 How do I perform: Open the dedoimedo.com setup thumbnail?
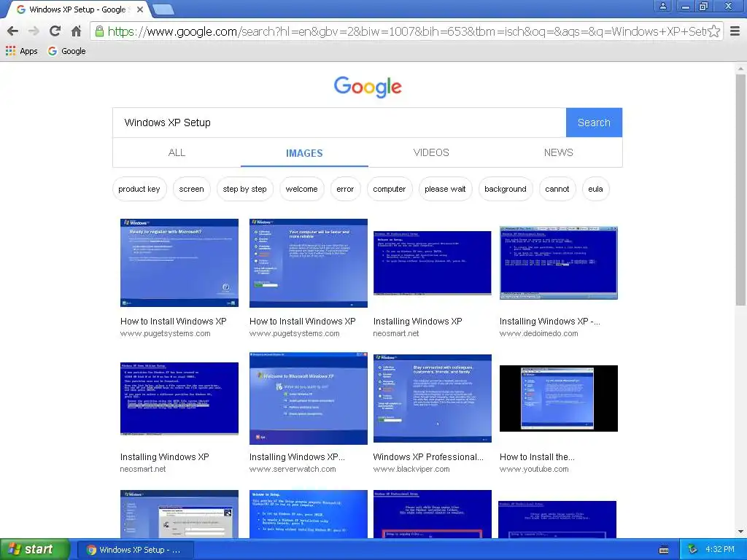click(x=558, y=262)
